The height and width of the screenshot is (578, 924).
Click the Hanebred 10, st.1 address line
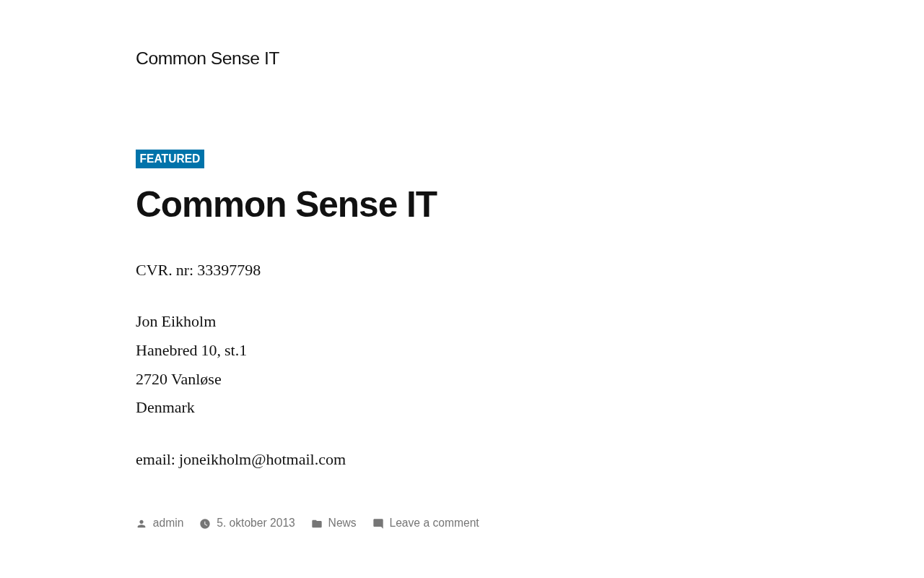[x=191, y=350]
